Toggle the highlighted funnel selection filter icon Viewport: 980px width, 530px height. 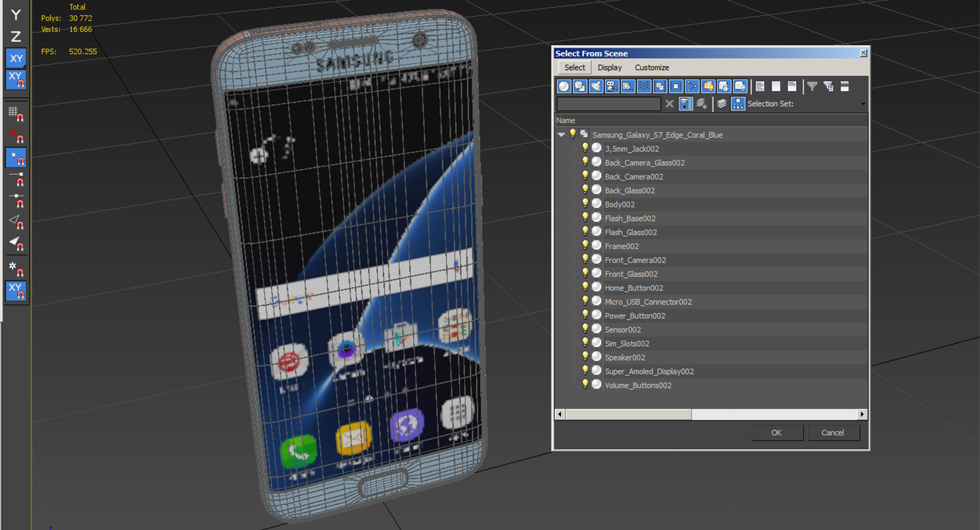pos(685,103)
